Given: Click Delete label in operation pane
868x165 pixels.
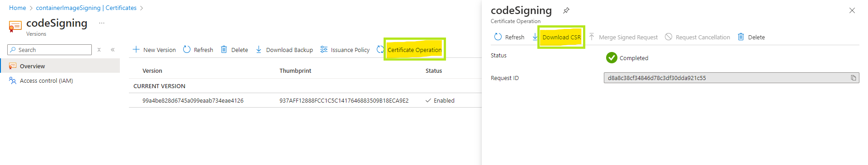Looking at the screenshot, I should pyautogui.click(x=756, y=37).
